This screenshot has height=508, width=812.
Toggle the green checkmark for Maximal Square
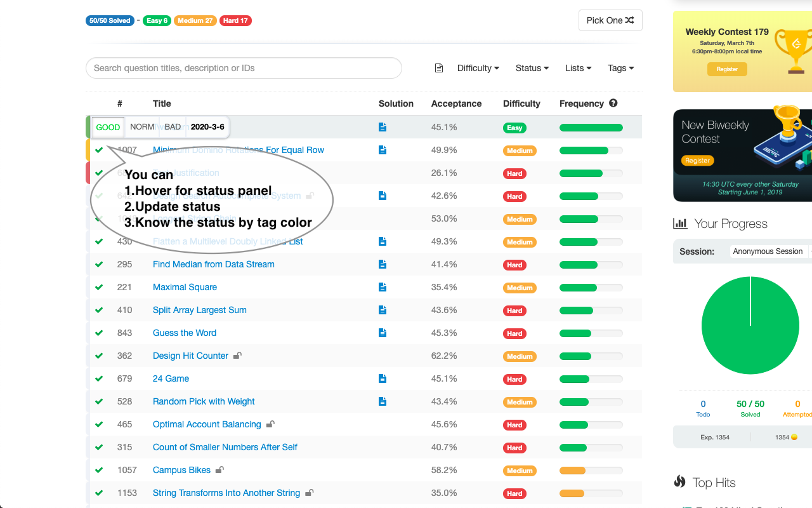(x=99, y=287)
